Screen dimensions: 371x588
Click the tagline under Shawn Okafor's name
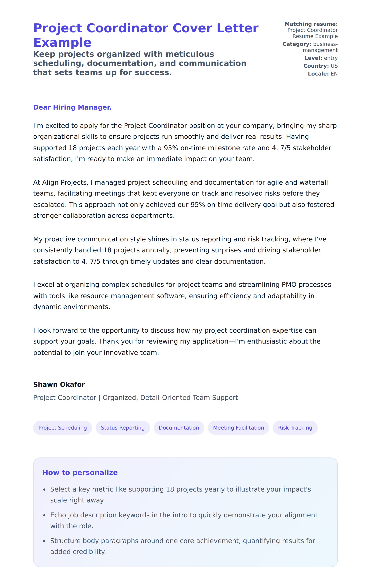(x=136, y=397)
